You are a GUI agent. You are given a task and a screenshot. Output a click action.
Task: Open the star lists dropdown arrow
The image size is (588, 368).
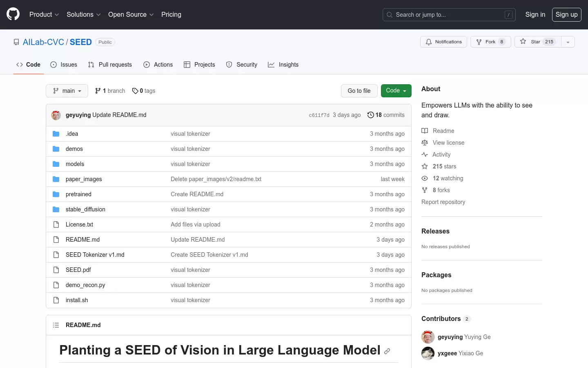[x=568, y=42]
